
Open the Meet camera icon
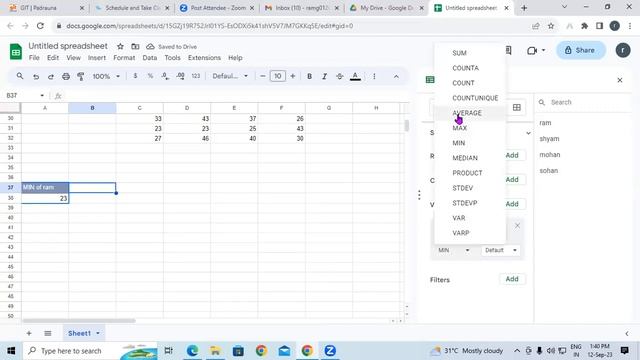[x=531, y=51]
